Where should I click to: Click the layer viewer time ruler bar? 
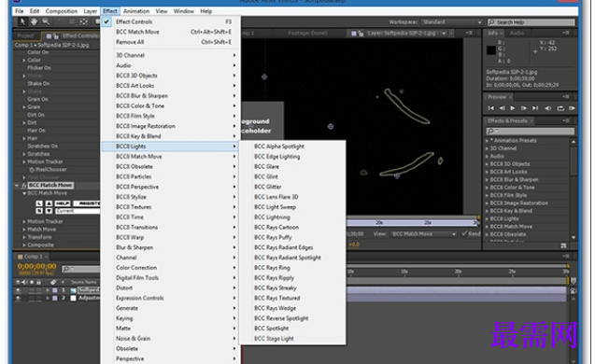coord(413,222)
